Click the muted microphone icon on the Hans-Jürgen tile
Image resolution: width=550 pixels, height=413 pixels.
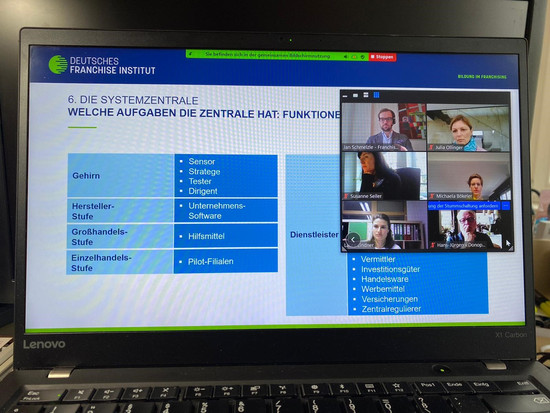click(433, 245)
